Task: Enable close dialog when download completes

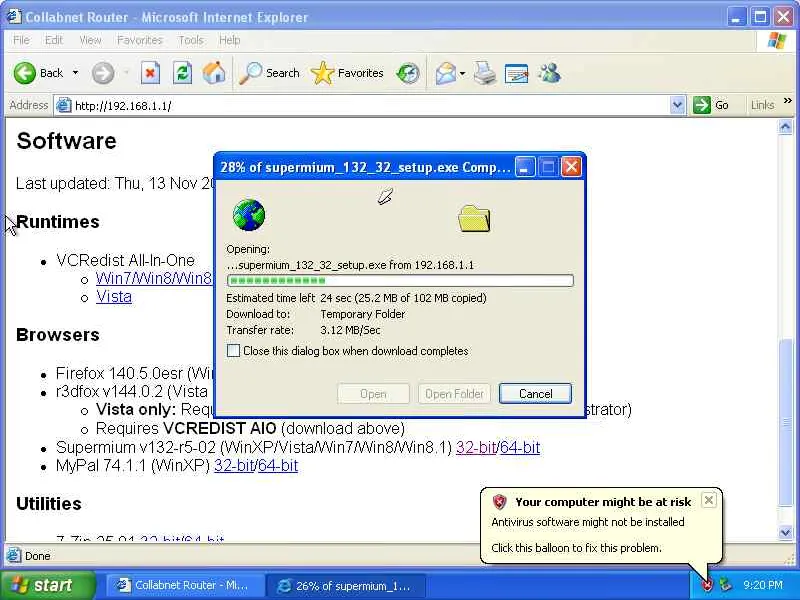Action: 233,351
